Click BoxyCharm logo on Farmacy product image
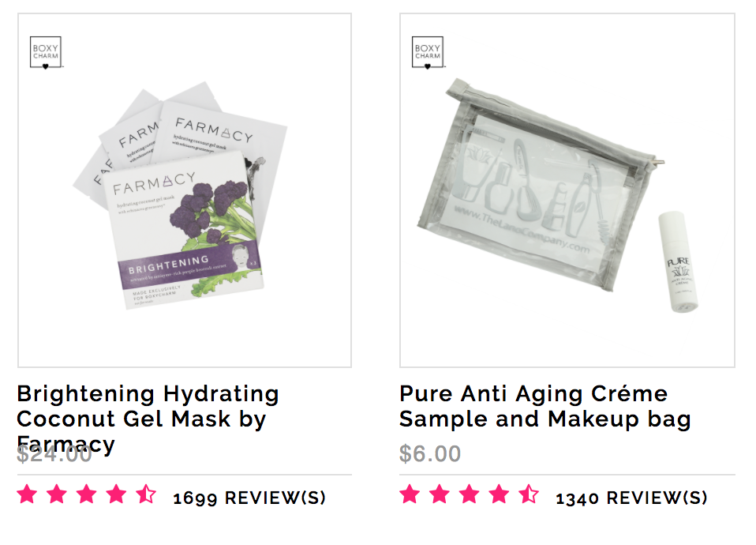 [x=46, y=53]
